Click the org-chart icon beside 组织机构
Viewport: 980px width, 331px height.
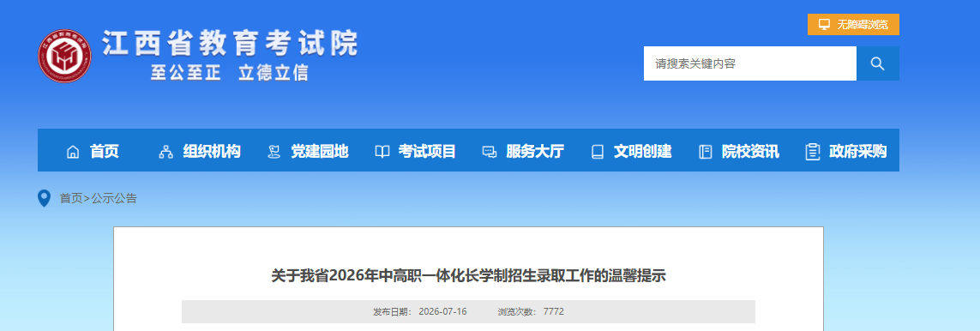[x=165, y=152]
